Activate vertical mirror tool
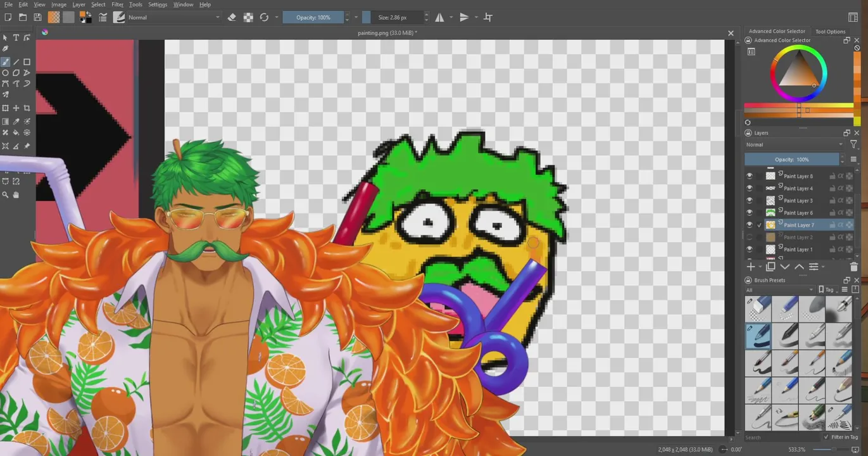 point(464,18)
